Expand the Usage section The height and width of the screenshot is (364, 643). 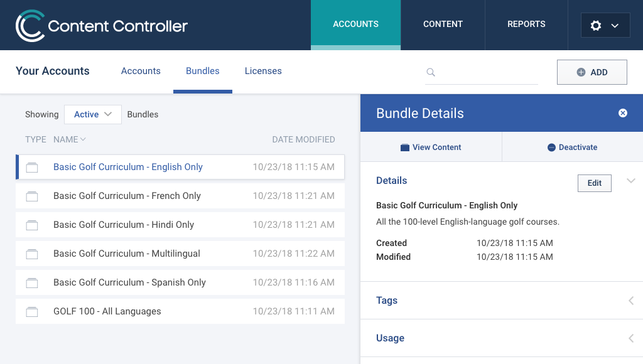tap(631, 338)
